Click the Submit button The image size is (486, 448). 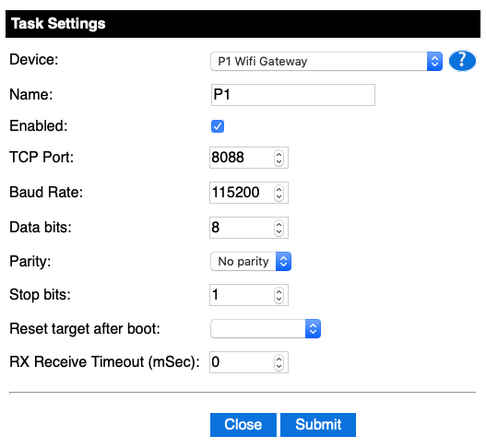(318, 425)
